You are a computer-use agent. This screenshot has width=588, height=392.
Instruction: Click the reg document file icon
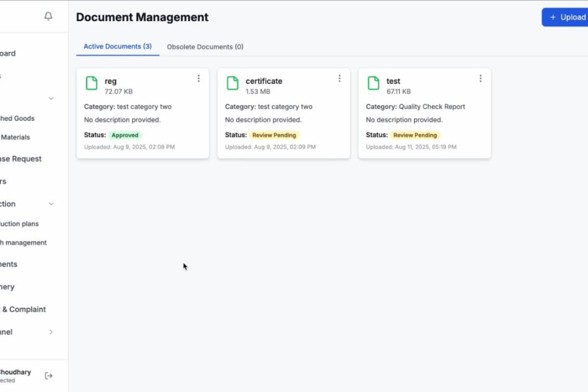(x=92, y=83)
